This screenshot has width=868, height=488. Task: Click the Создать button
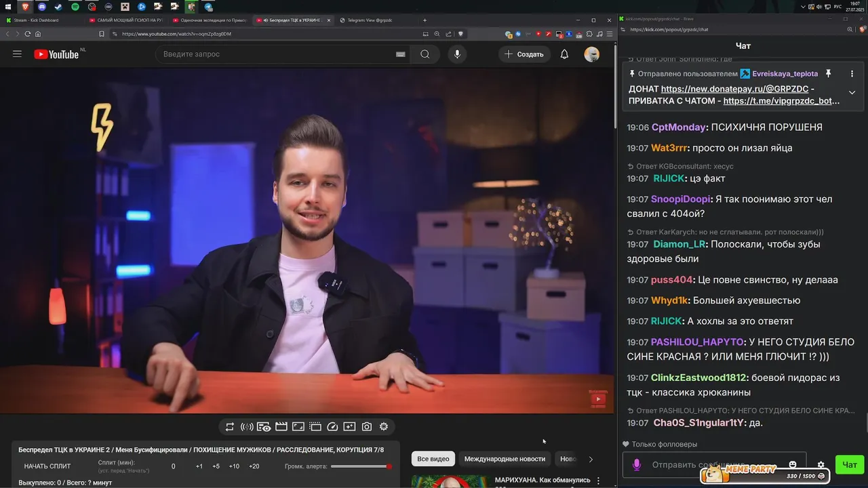tap(525, 54)
